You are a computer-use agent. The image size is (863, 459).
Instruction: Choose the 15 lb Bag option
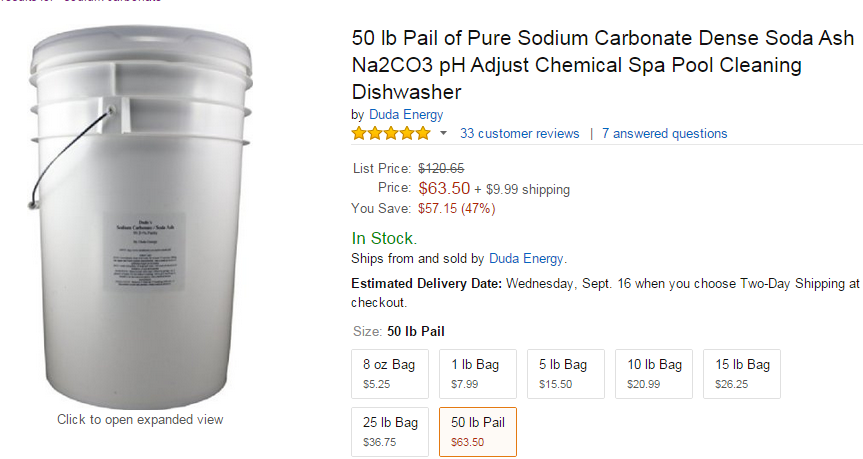click(x=742, y=373)
